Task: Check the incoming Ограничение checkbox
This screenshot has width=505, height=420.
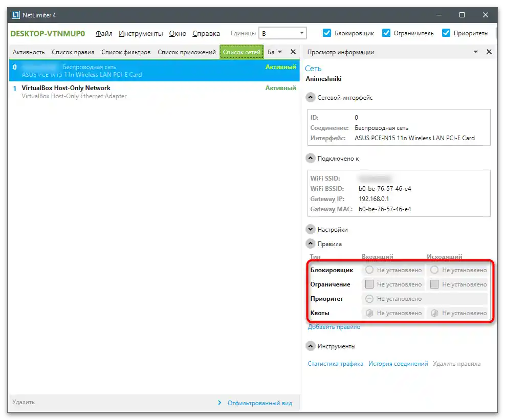Action: (x=369, y=284)
